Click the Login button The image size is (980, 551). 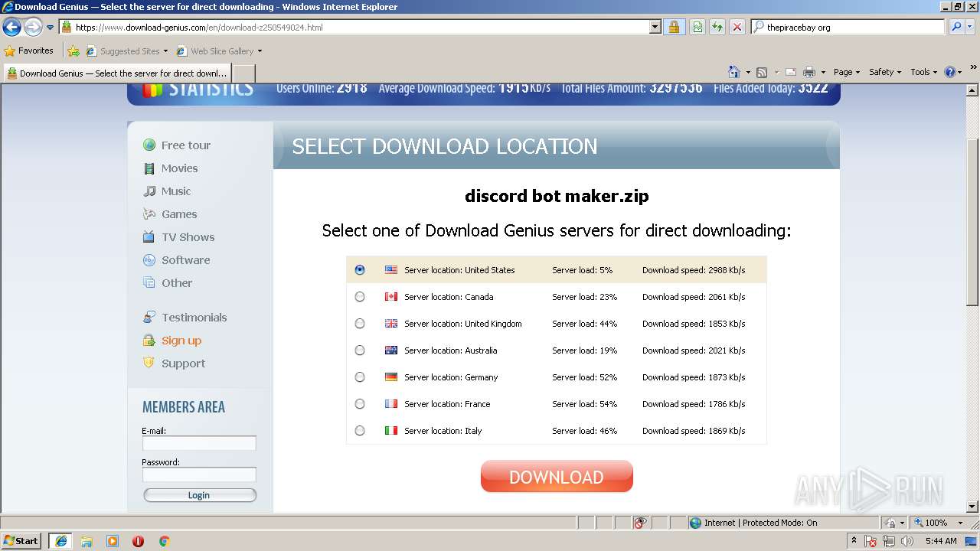point(199,495)
